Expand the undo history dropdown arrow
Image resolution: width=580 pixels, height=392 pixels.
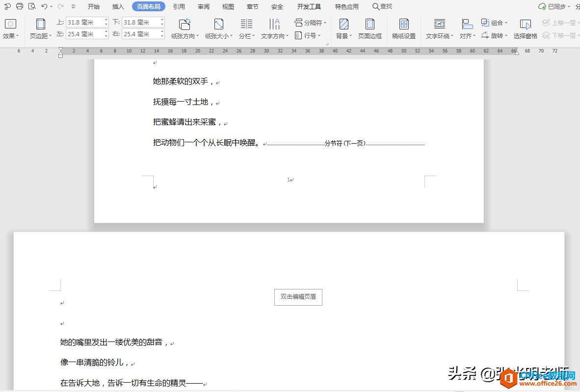51,7
